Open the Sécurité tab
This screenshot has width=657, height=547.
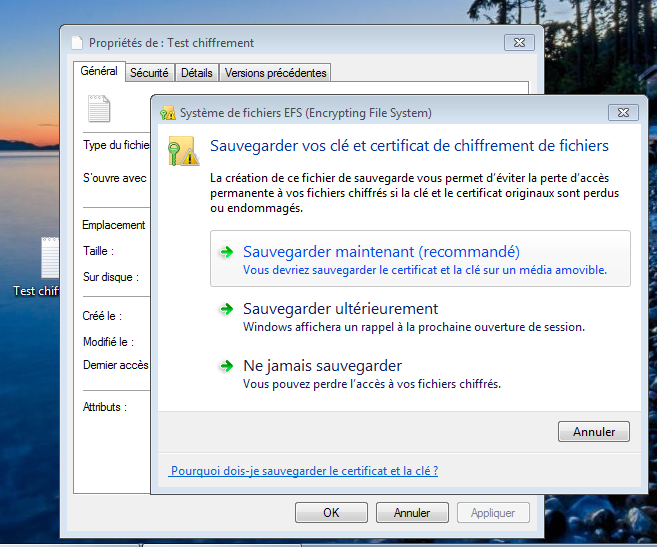(x=150, y=73)
